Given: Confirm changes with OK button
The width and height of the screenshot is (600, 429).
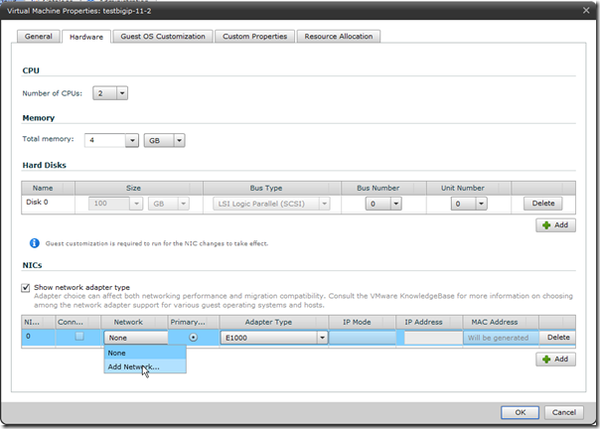Looking at the screenshot, I should click(520, 412).
